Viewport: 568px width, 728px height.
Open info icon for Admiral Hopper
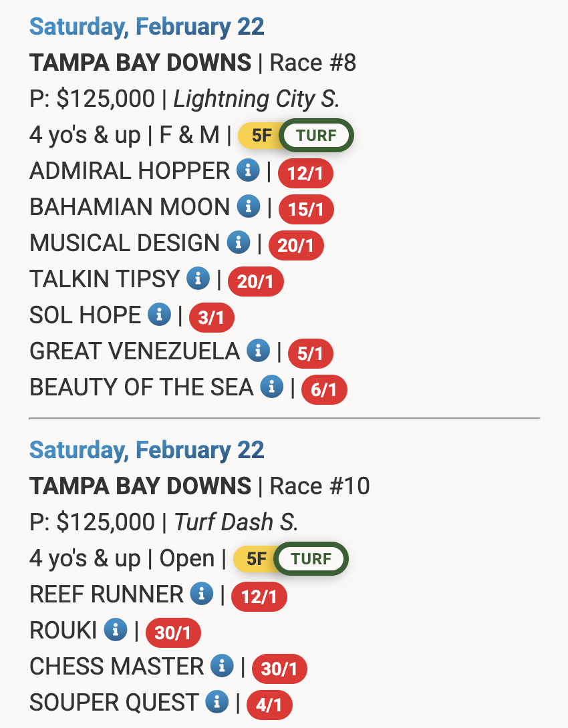click(x=248, y=170)
